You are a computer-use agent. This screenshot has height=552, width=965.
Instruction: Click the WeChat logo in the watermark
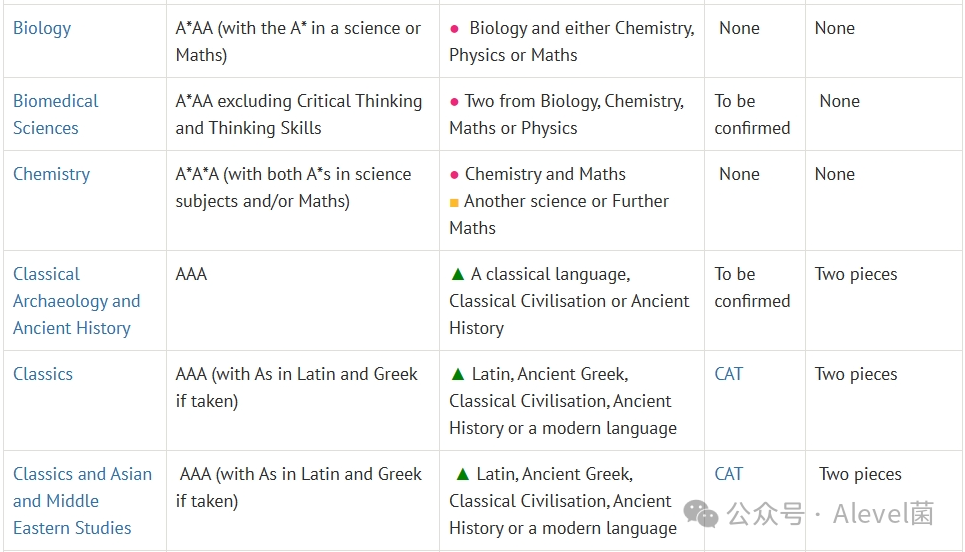pyautogui.click(x=701, y=514)
